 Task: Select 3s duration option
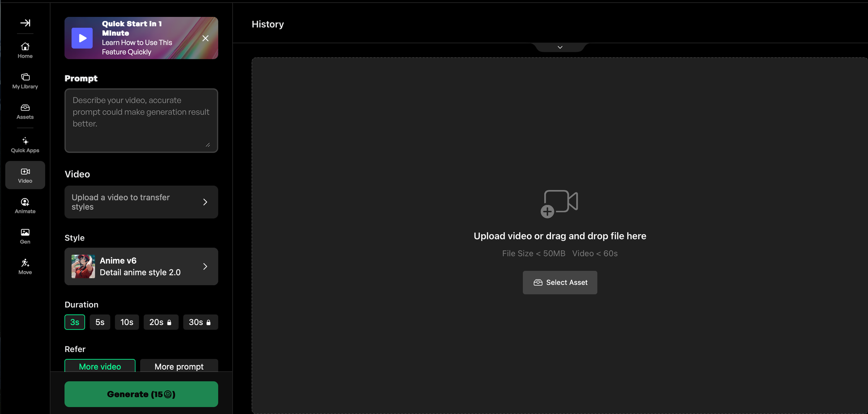75,322
